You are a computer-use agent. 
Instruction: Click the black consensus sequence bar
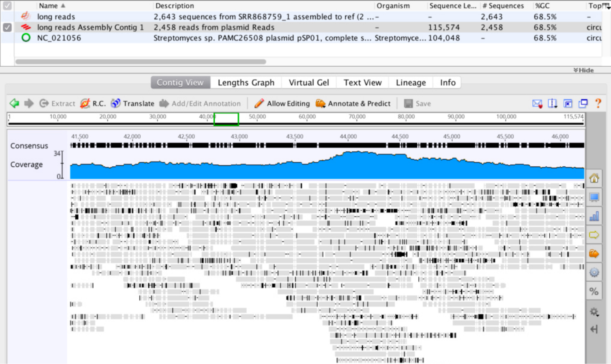pyautogui.click(x=327, y=145)
